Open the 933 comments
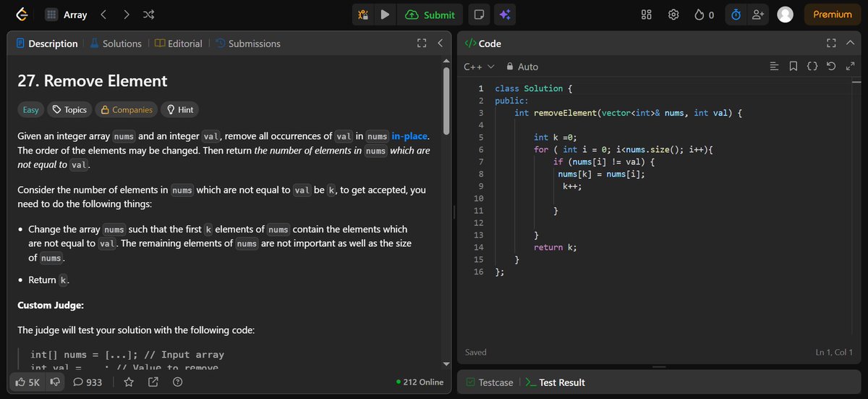Viewport: 868px width, 399px height. [88, 382]
